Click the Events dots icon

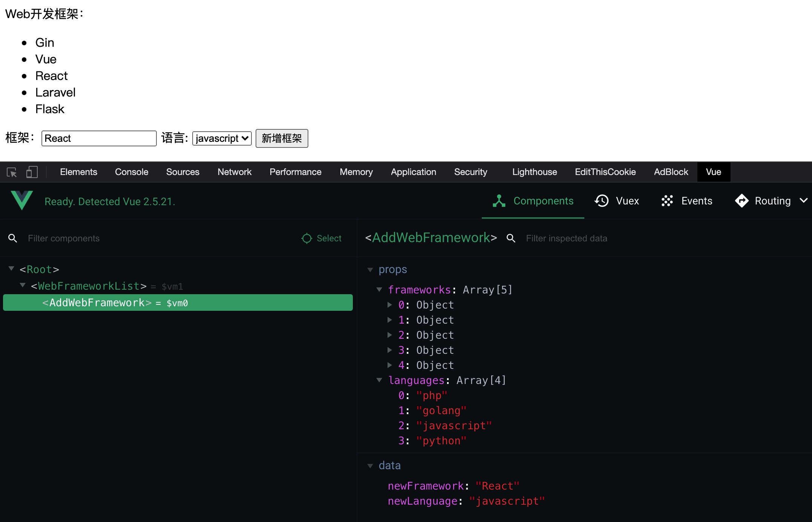[x=667, y=201]
